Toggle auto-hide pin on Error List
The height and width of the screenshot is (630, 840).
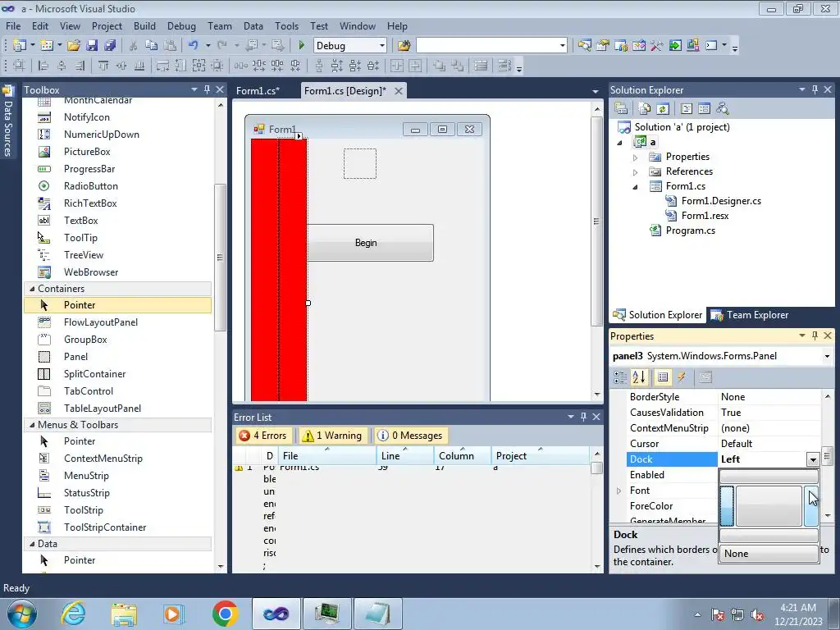(x=583, y=416)
